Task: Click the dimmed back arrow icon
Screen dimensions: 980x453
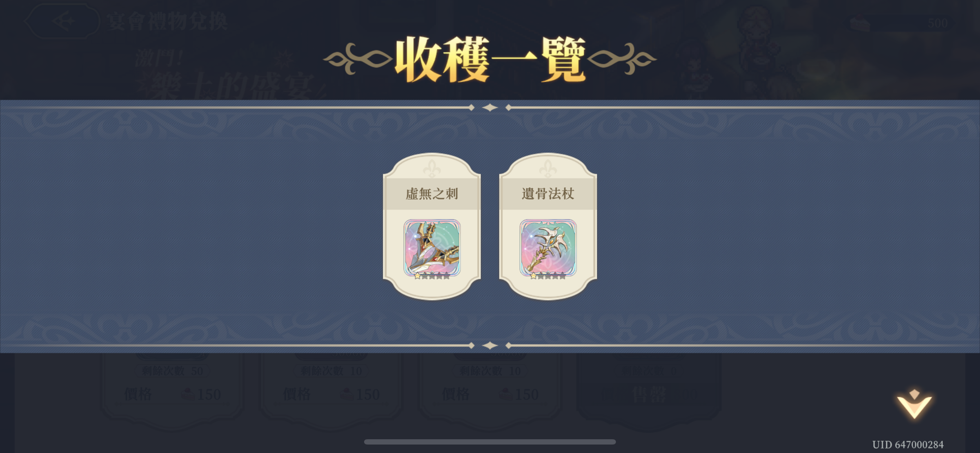Action: (62, 21)
